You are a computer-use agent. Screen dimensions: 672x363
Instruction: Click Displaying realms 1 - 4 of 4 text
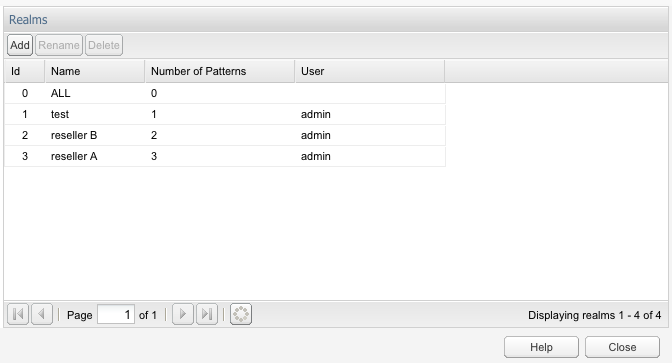click(594, 315)
